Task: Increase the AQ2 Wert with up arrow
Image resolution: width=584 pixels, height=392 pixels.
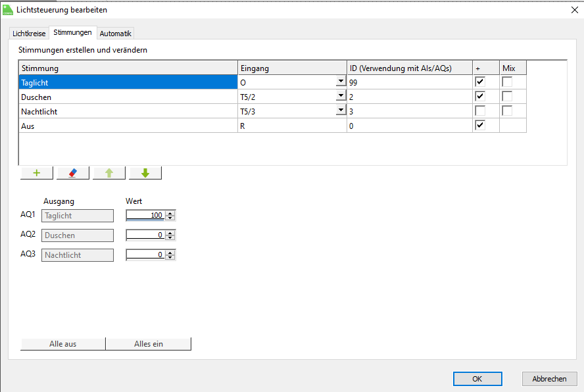Action: [x=170, y=233]
